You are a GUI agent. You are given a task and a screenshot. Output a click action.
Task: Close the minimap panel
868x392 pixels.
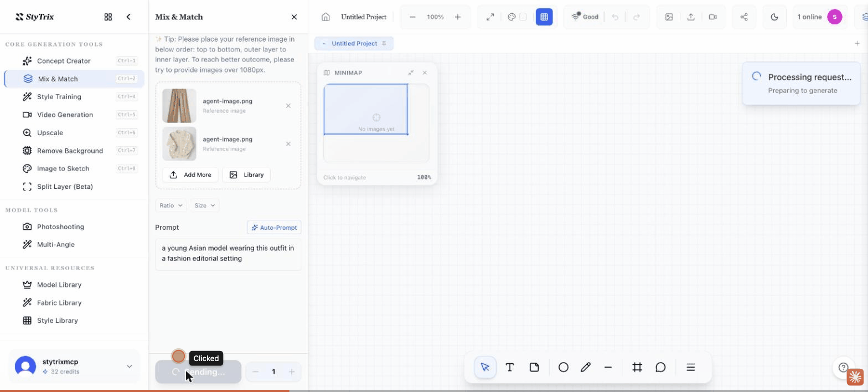click(x=425, y=73)
